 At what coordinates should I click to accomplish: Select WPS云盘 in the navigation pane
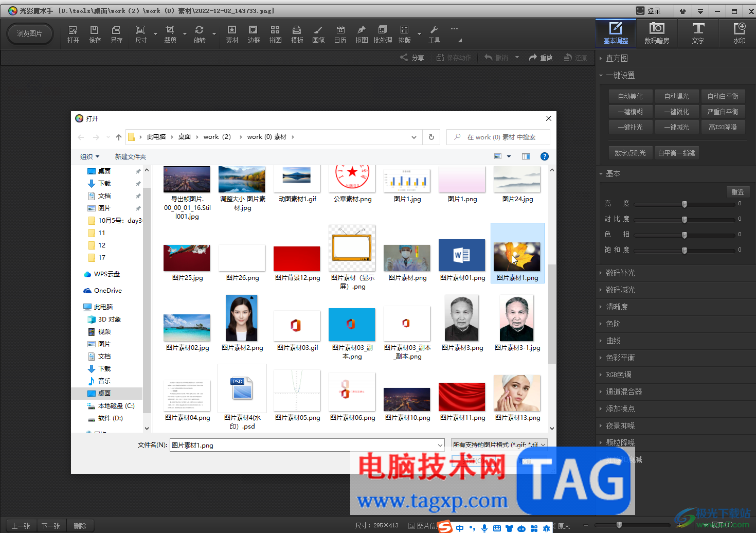[102, 274]
